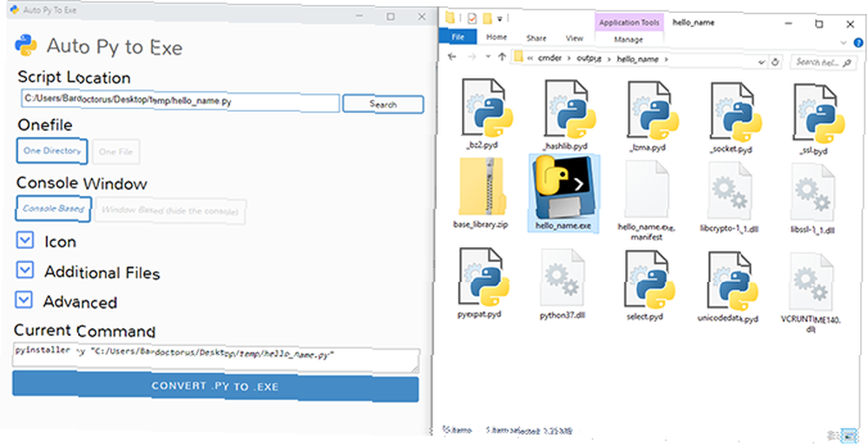Navigate to output in the breadcrumb
Viewport: 868px width, 446px height.
point(589,58)
